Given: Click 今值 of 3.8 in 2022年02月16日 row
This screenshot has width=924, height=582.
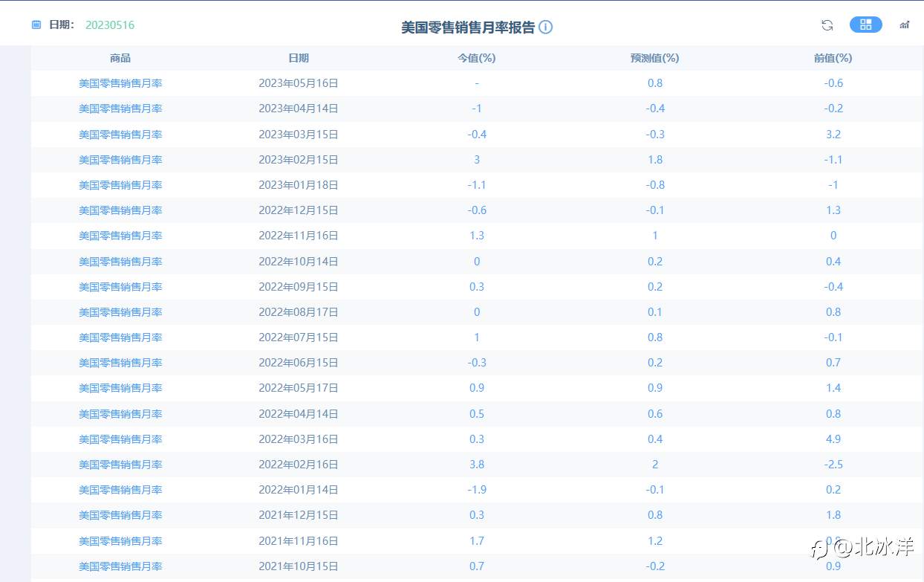Looking at the screenshot, I should pos(477,465).
